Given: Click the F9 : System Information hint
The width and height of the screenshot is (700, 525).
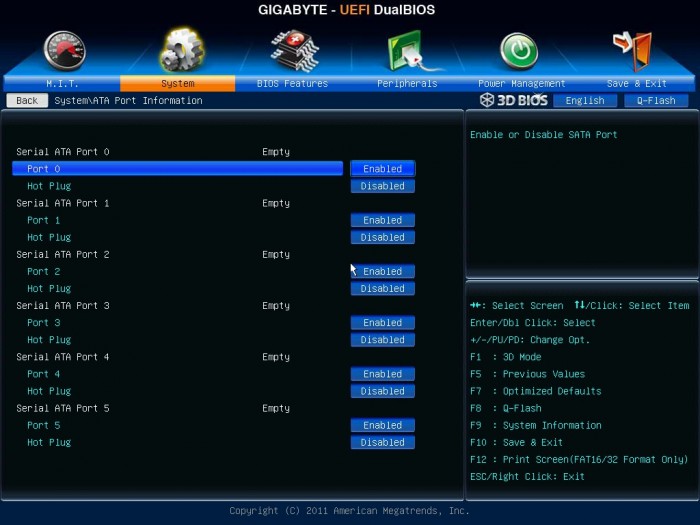Looking at the screenshot, I should click(536, 425).
